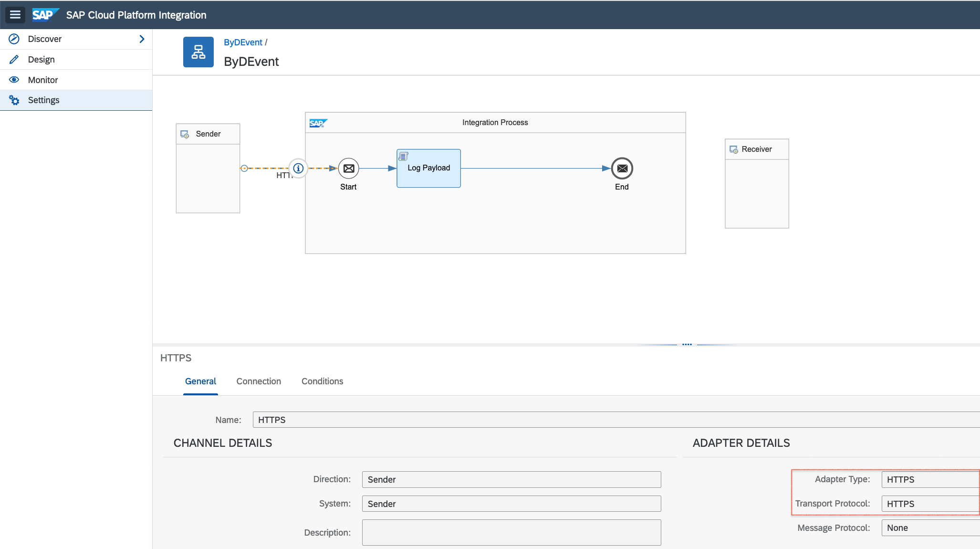
Task: Click the properties panel splitter handle
Action: pyautogui.click(x=687, y=344)
